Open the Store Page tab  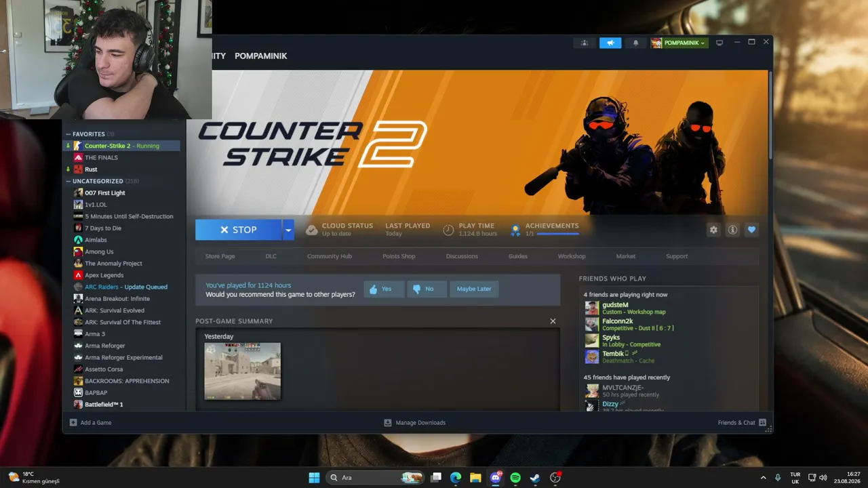(x=220, y=256)
